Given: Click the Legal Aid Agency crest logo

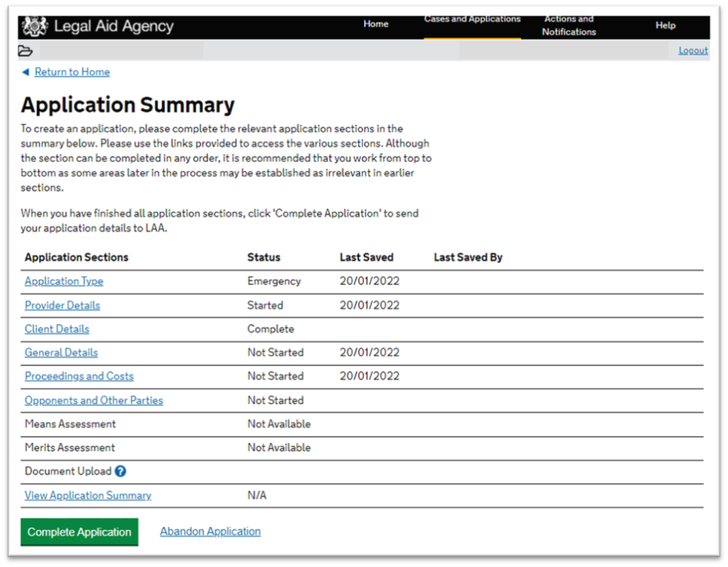Looking at the screenshot, I should 34,27.
